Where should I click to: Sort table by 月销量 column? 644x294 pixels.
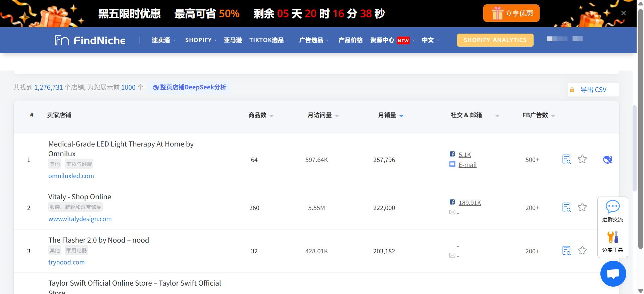tap(390, 115)
